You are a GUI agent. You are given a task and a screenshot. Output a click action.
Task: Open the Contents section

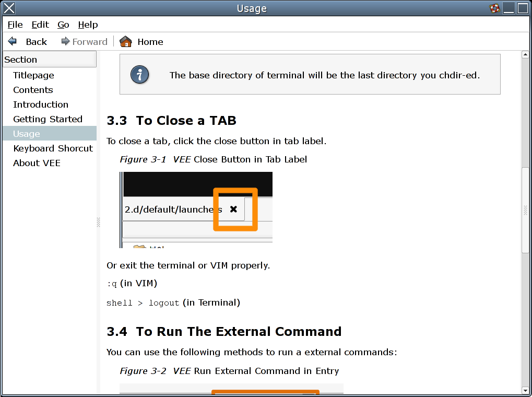[x=33, y=90]
